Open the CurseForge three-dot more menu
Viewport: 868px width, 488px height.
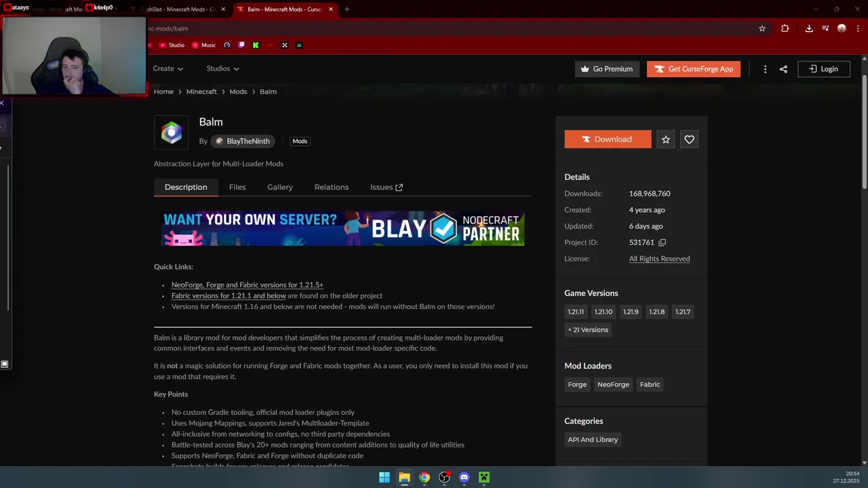[765, 69]
